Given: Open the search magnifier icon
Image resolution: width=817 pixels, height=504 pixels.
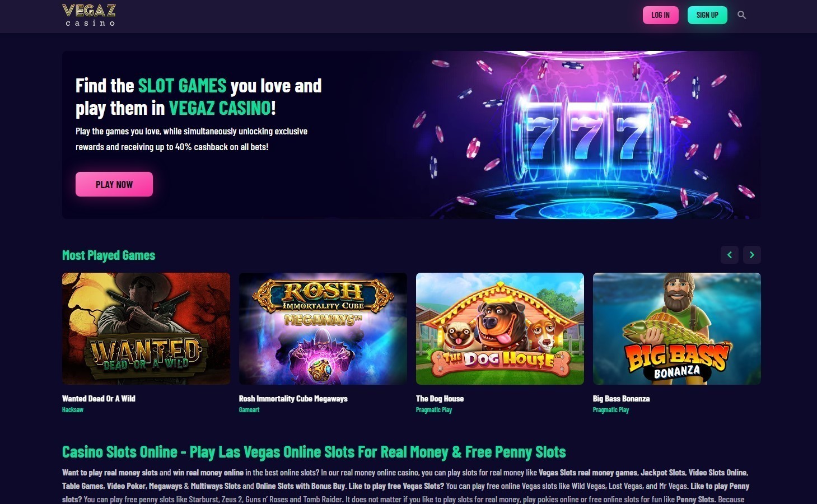Looking at the screenshot, I should click(742, 15).
